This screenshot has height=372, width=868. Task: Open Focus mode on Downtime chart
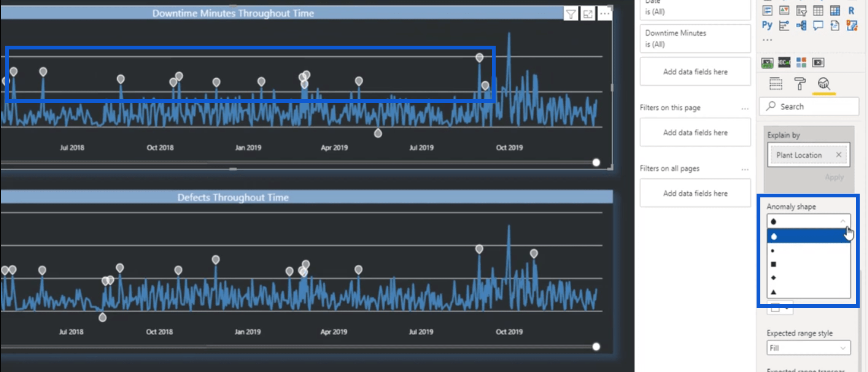[588, 14]
